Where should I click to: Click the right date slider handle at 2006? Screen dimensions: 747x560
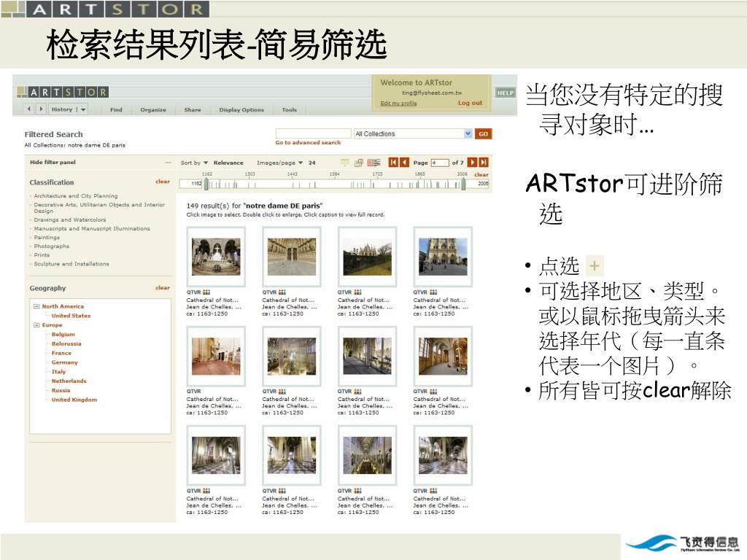click(463, 184)
